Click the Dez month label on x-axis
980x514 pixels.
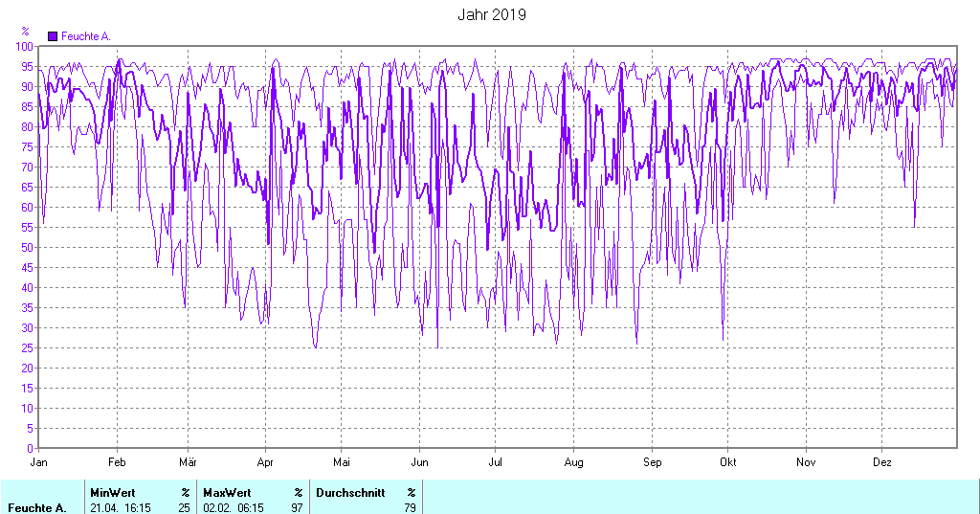point(881,462)
